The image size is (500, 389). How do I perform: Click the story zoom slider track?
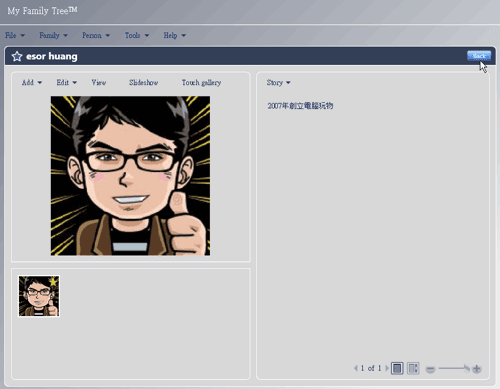(x=453, y=368)
